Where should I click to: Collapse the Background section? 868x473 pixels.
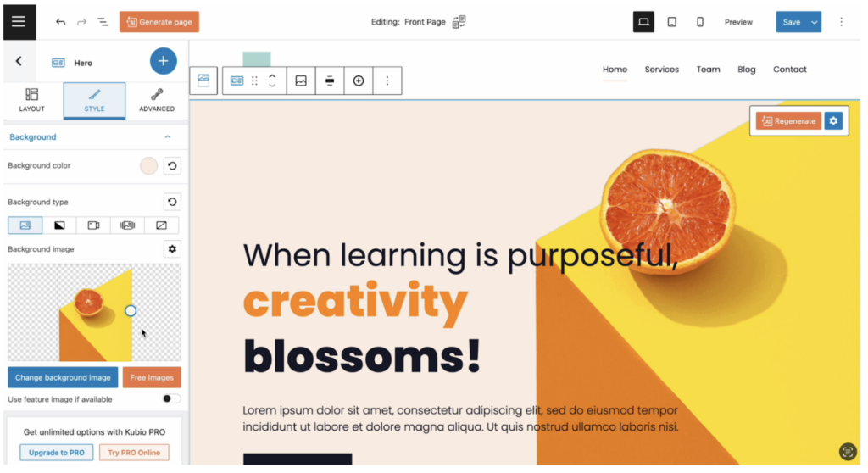coord(167,137)
